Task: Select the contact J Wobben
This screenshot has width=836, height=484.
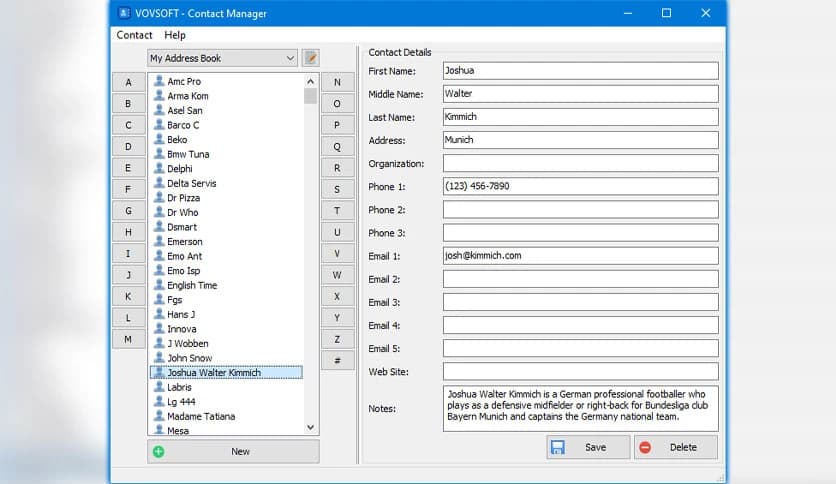Action: pyautogui.click(x=188, y=343)
